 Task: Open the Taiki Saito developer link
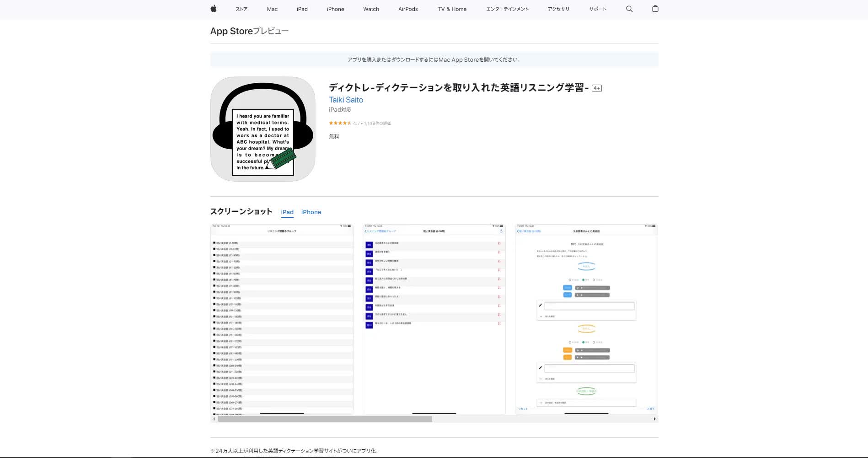click(x=346, y=100)
